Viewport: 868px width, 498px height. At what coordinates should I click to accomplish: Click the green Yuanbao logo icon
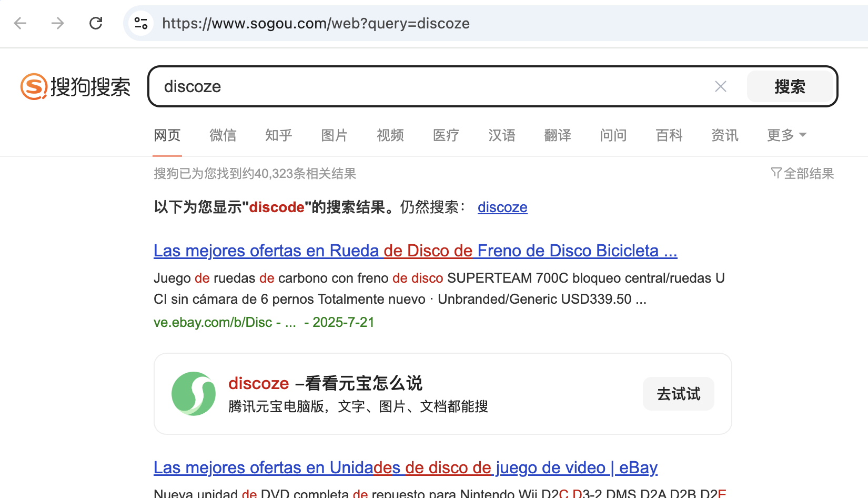(x=194, y=394)
